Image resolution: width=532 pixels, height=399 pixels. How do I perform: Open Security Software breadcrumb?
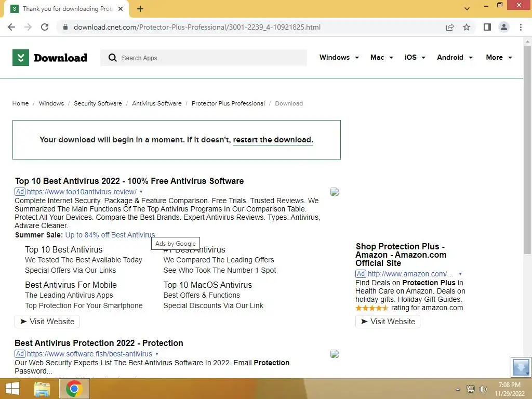coord(98,103)
